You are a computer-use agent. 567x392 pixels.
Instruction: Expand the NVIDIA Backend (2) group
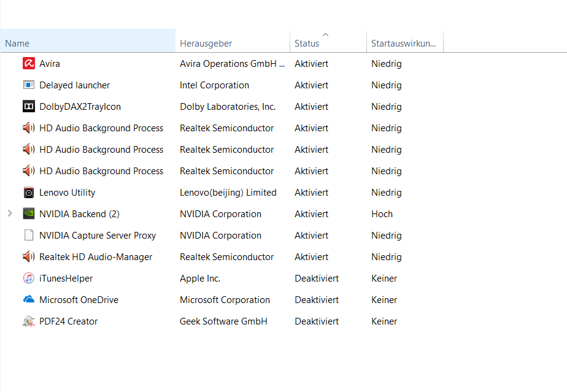[10, 213]
